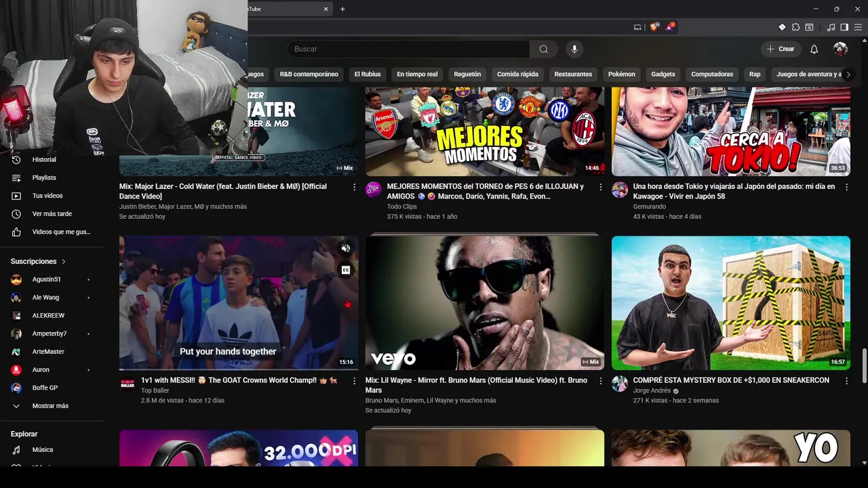Open the Historial sidebar icon
Viewport: 868px width, 488px height.
tap(16, 159)
